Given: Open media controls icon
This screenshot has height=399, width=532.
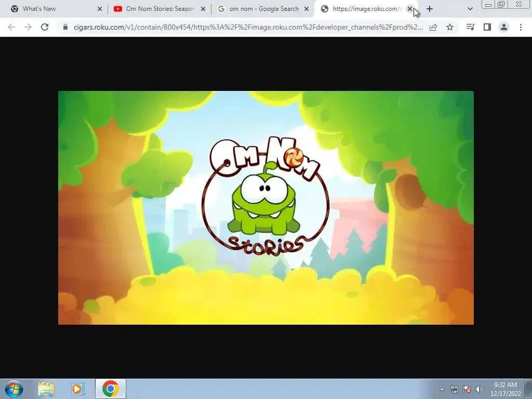Looking at the screenshot, I should tap(471, 27).
